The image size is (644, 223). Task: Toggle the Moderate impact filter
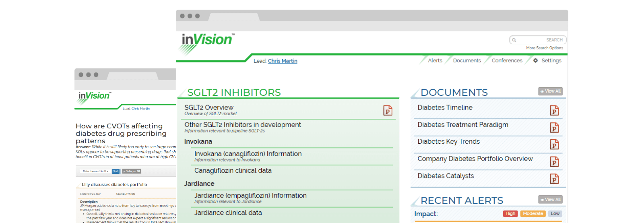[x=533, y=214]
